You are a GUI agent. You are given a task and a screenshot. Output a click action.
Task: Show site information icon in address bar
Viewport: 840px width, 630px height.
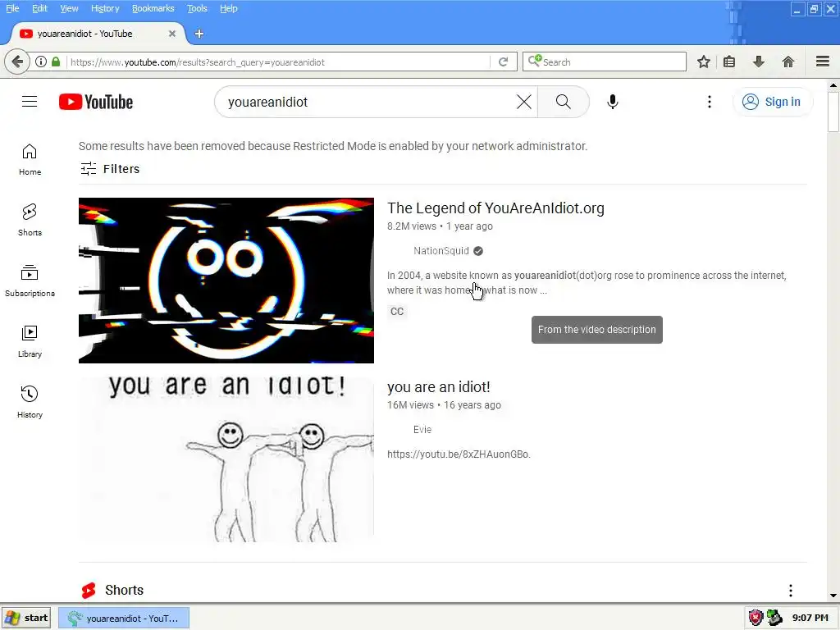click(x=41, y=62)
